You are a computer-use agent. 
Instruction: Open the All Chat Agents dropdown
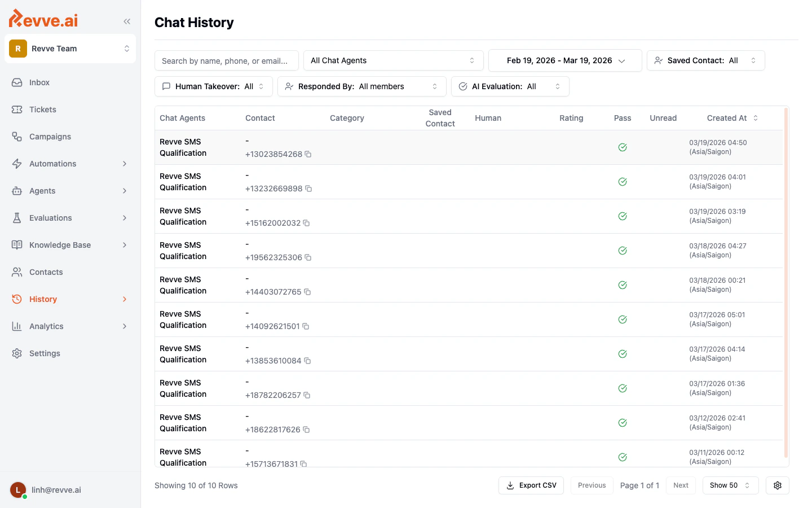point(393,60)
